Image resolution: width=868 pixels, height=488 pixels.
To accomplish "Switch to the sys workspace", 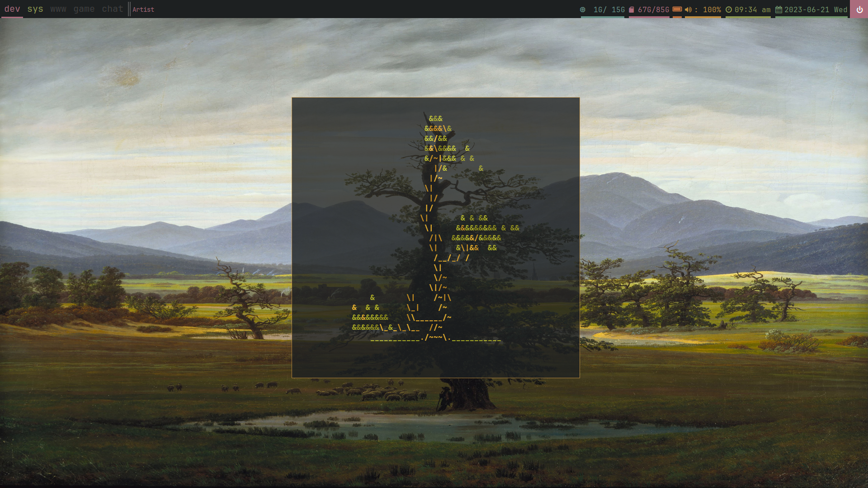I will pos(35,9).
